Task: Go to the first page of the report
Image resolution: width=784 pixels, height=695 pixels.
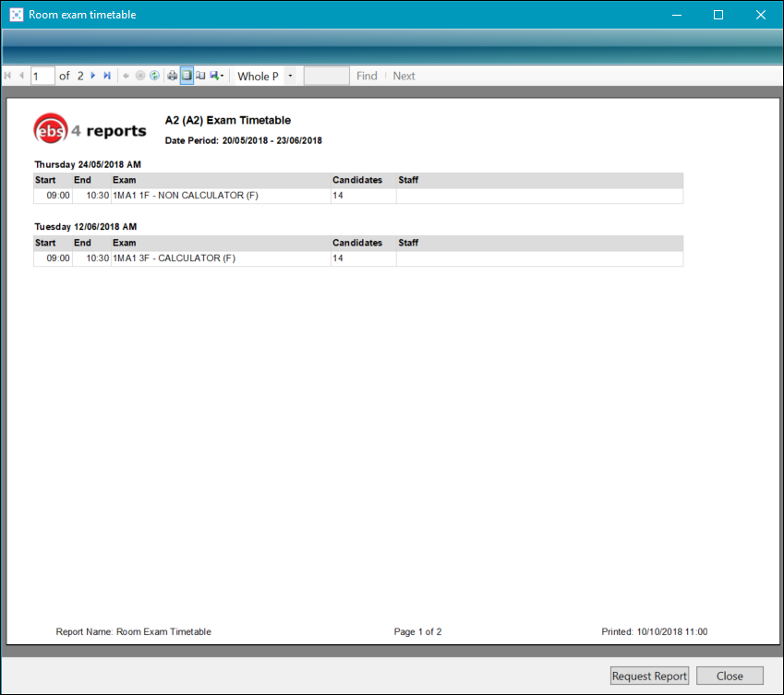Action: (x=8, y=76)
